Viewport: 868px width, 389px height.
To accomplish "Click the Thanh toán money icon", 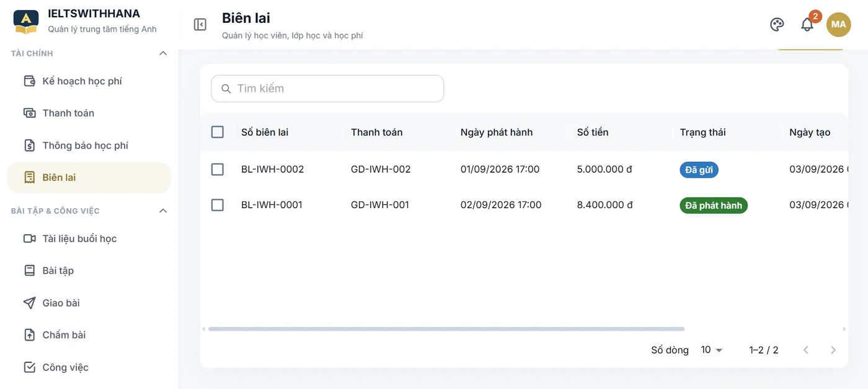I will coord(29,113).
